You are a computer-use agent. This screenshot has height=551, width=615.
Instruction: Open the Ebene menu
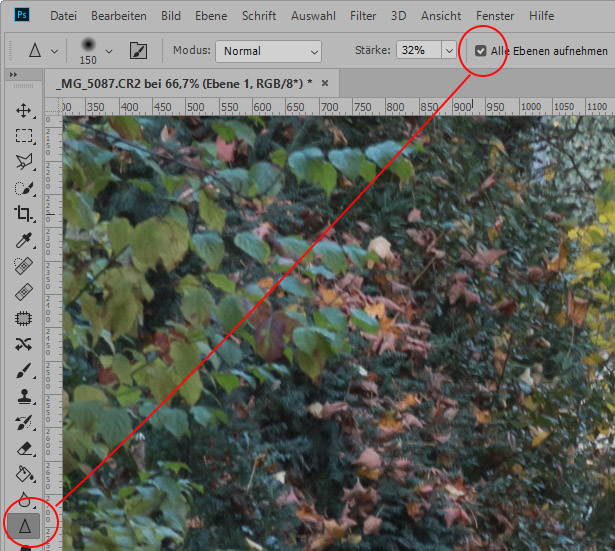[x=211, y=17]
